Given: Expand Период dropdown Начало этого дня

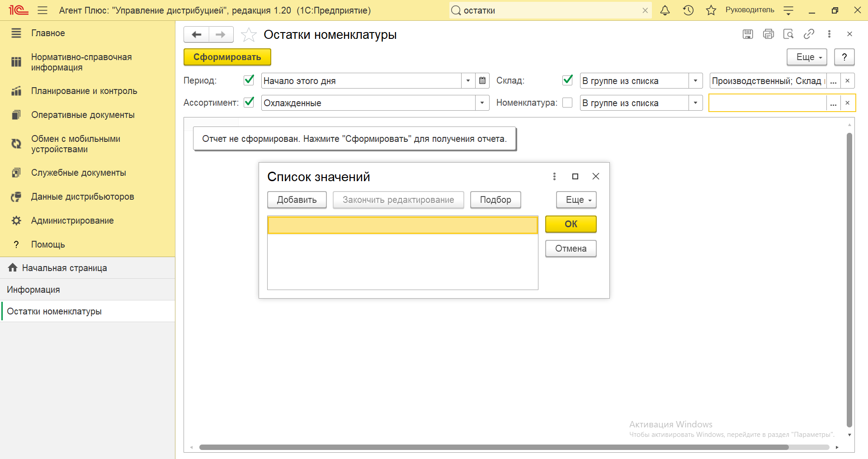Looking at the screenshot, I should (x=468, y=80).
